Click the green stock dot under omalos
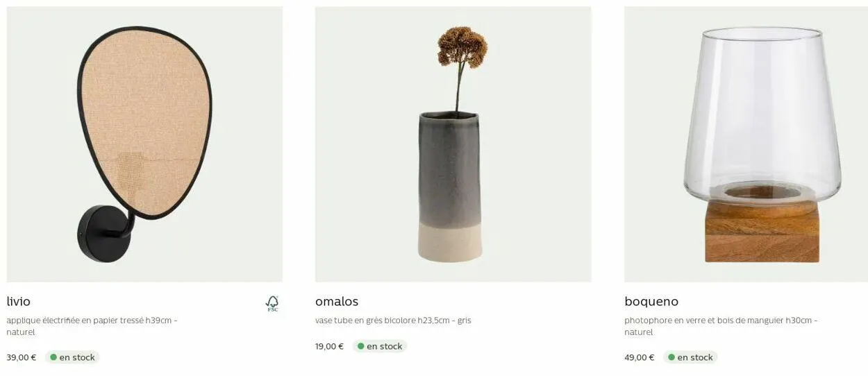868x376 pixels. pos(361,346)
